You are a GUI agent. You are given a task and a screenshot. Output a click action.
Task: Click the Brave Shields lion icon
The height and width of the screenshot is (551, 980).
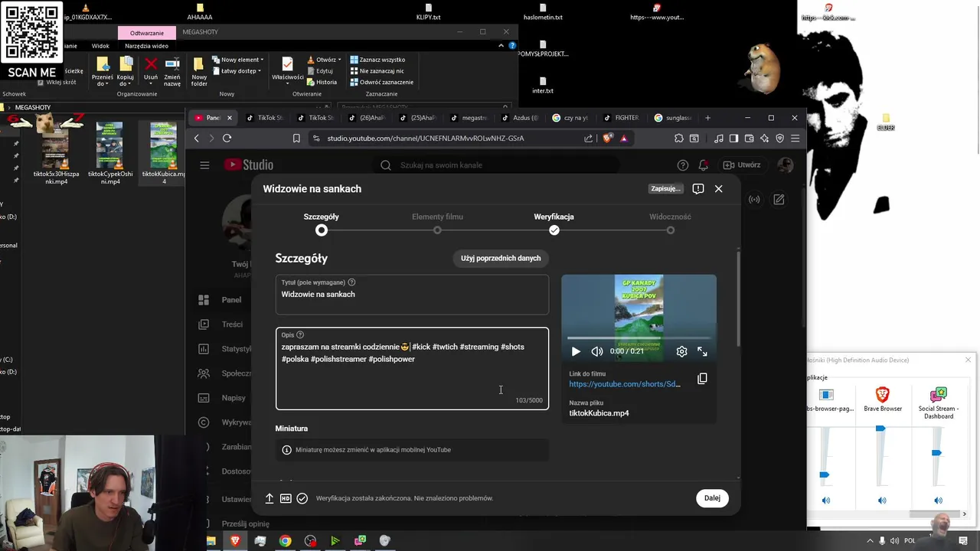608,139
